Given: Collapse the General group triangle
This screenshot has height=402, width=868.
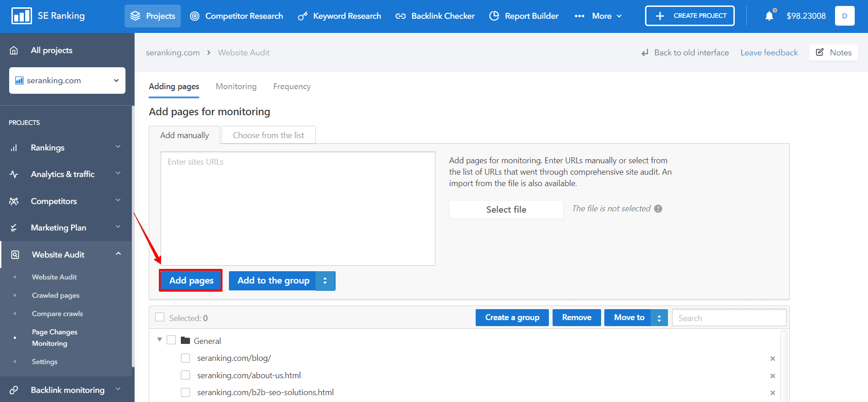Looking at the screenshot, I should pos(159,340).
